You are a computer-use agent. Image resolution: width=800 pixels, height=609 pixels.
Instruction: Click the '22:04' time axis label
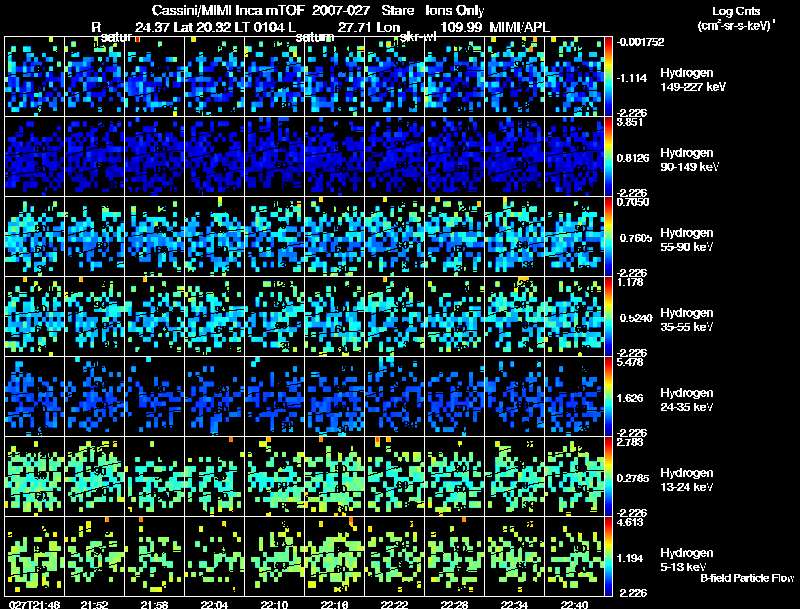(215, 604)
